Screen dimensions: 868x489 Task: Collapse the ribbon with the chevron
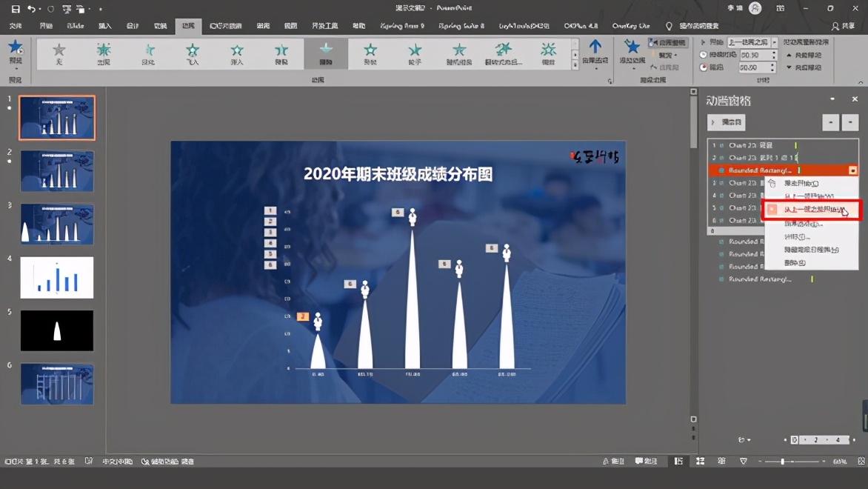click(861, 82)
